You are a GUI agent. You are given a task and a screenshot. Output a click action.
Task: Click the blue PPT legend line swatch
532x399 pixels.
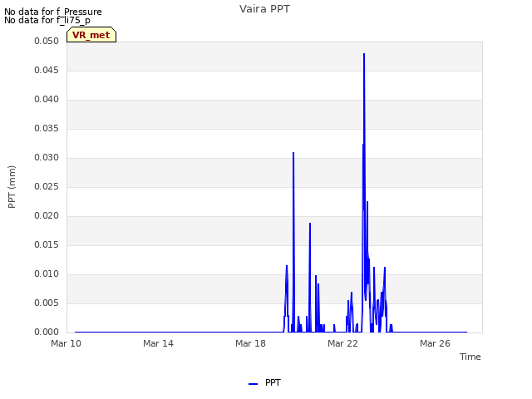(x=253, y=384)
